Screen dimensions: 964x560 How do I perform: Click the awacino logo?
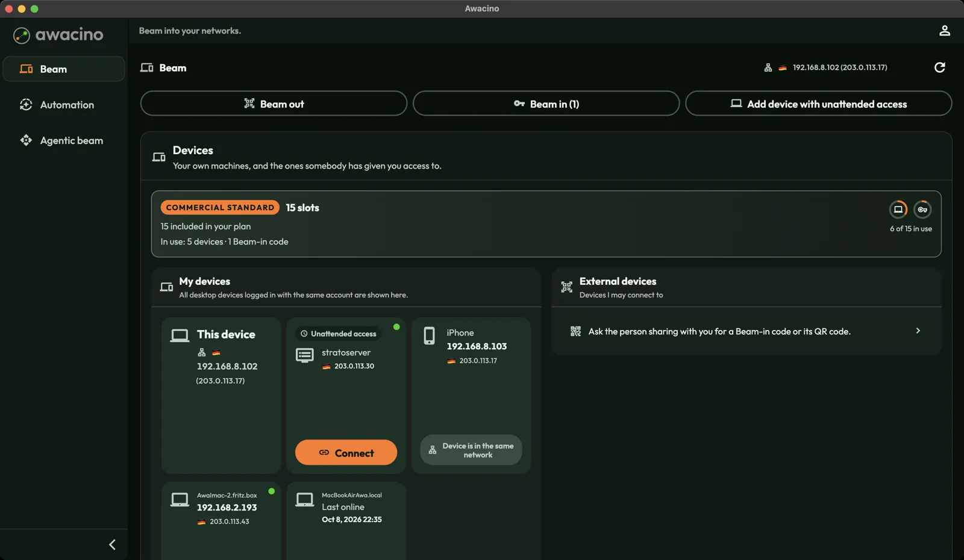(x=58, y=35)
